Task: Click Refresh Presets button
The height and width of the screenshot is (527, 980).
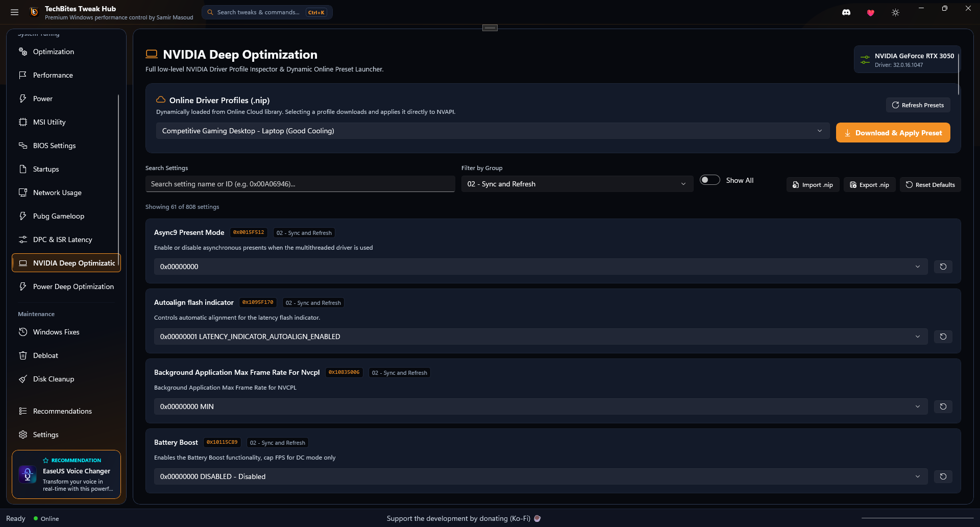Action: 918,105
